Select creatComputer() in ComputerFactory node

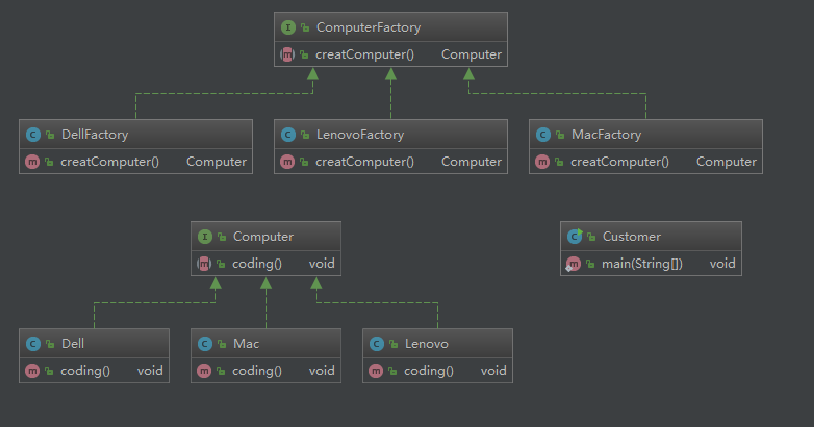click(x=364, y=54)
